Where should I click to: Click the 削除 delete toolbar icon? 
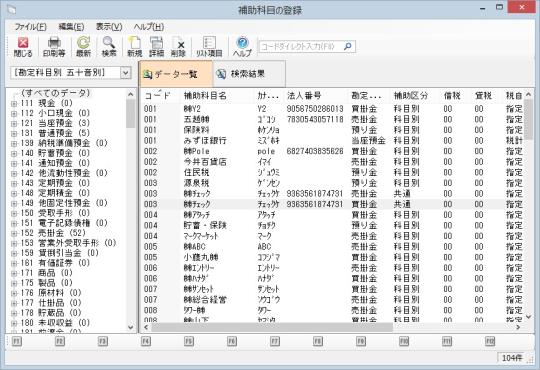(178, 47)
